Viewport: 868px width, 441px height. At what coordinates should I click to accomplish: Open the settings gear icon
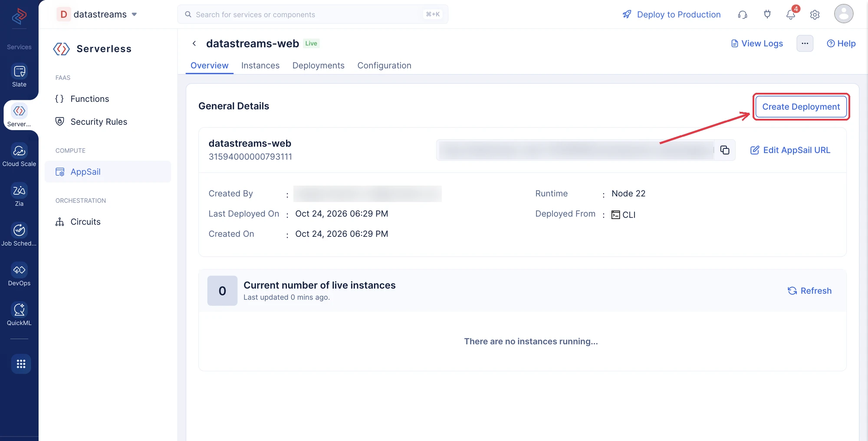click(815, 15)
